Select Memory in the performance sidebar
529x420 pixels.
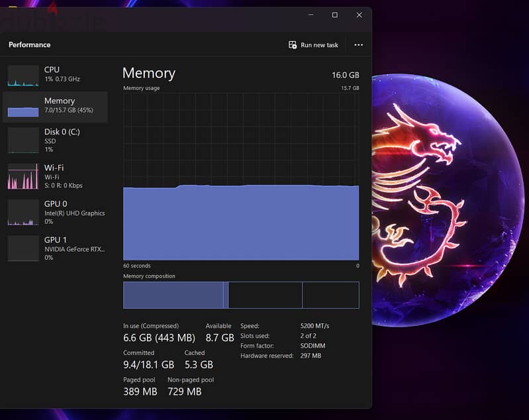pos(55,107)
